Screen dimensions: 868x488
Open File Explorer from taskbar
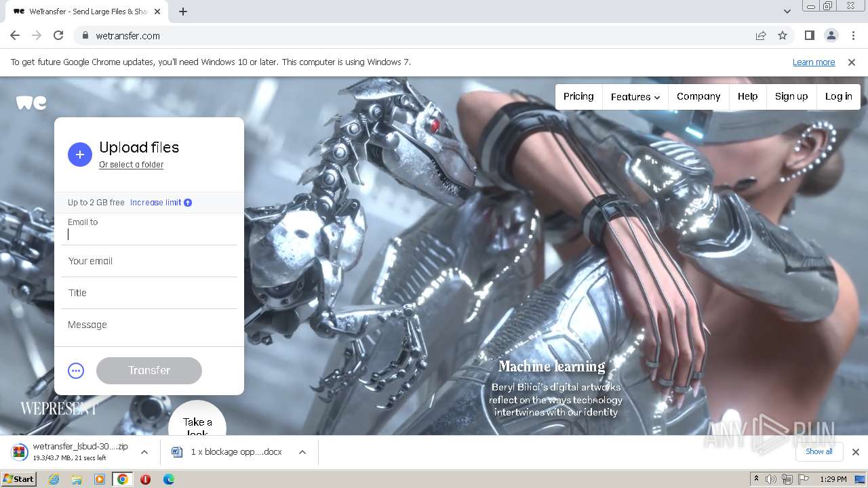coord(77,479)
